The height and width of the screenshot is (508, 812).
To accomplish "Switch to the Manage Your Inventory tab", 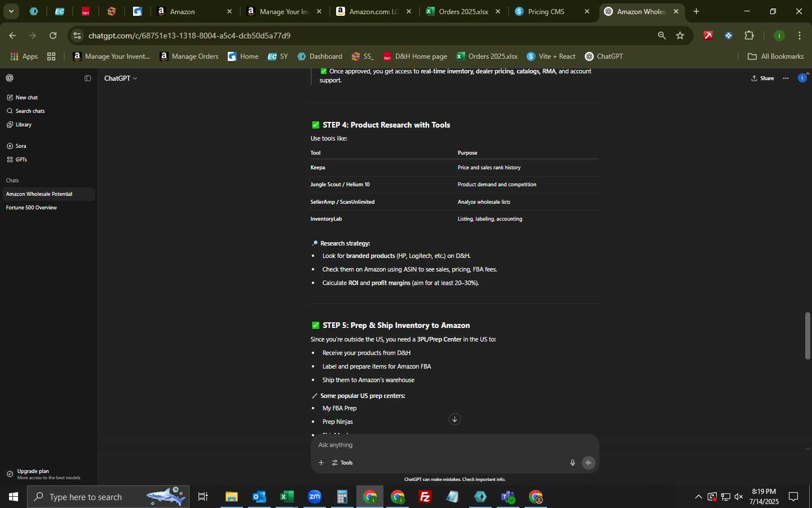I will [285, 11].
